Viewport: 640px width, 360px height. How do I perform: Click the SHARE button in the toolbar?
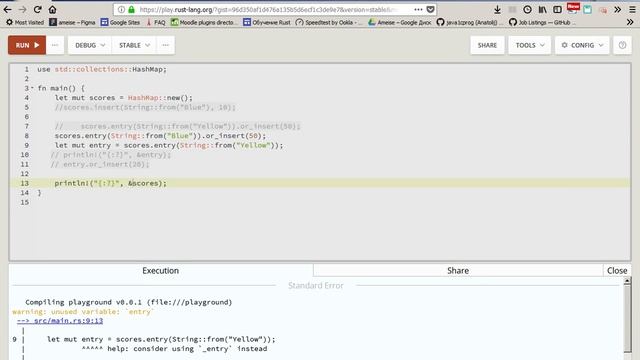pos(487,45)
